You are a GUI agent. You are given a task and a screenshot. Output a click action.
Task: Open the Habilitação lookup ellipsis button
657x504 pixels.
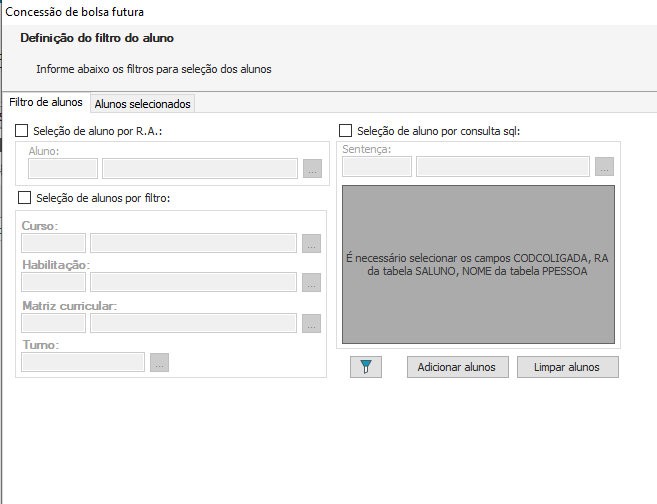coord(312,283)
